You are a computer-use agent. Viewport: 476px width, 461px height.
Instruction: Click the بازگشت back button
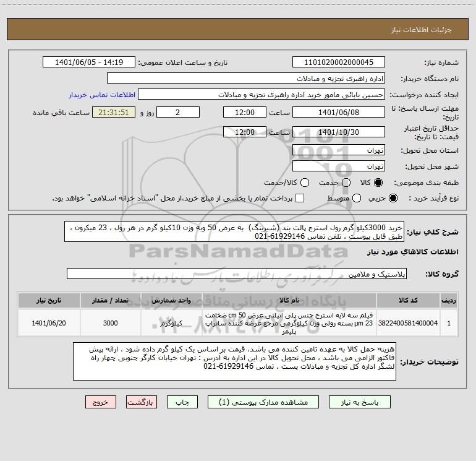(142, 402)
